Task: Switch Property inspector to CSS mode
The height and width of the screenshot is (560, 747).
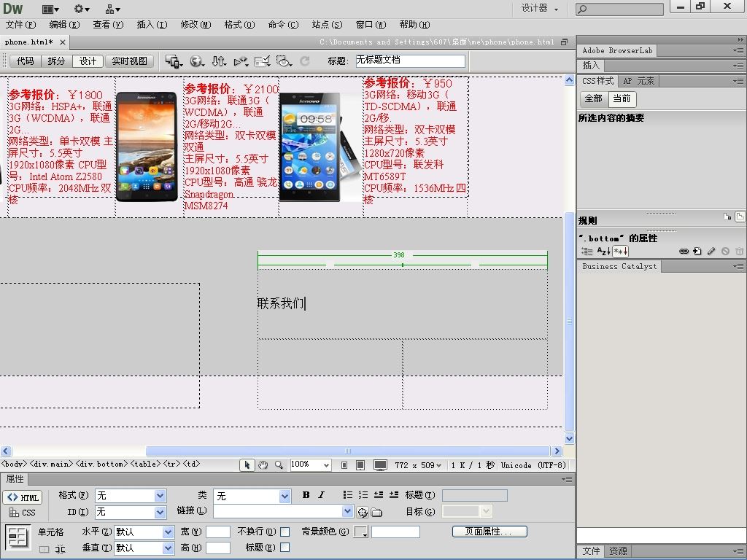Action: coord(23,513)
